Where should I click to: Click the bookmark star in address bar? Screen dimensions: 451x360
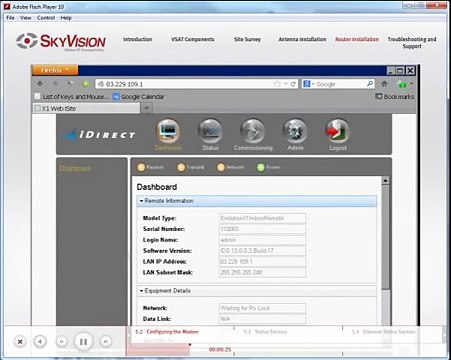pos(277,84)
